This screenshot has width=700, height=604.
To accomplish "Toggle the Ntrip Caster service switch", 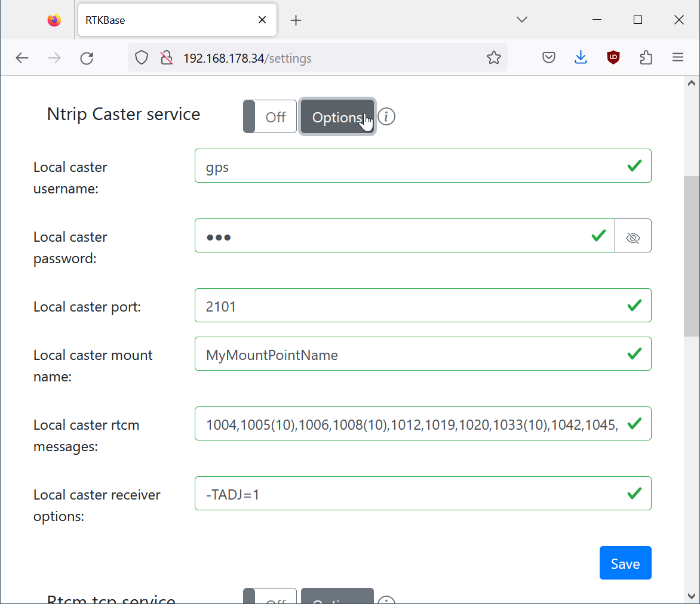I will tap(270, 116).
